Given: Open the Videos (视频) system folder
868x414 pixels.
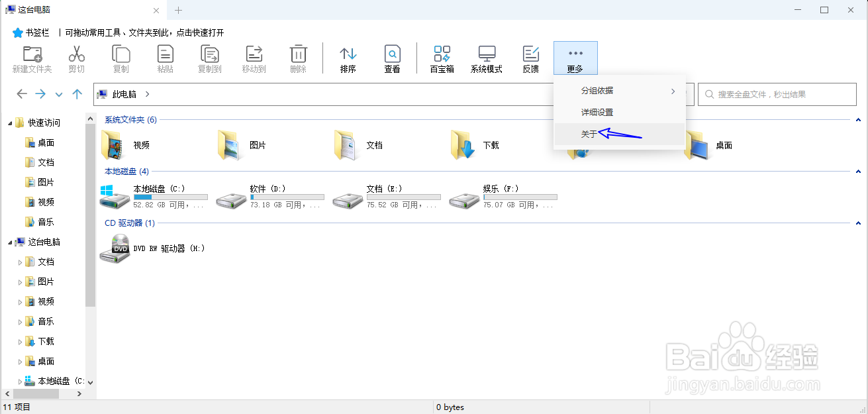Looking at the screenshot, I should (x=126, y=144).
